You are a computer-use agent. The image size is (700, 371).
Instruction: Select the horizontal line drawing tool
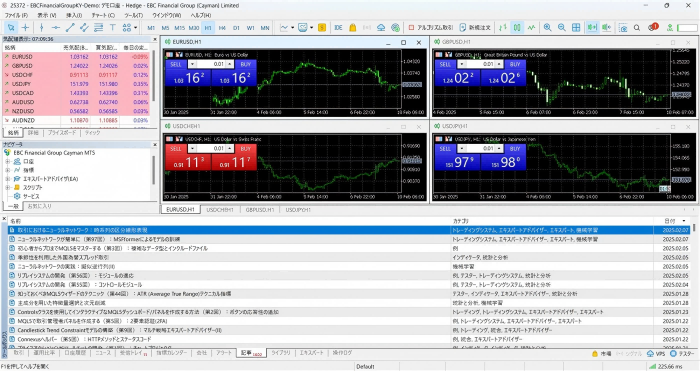pos(55,28)
